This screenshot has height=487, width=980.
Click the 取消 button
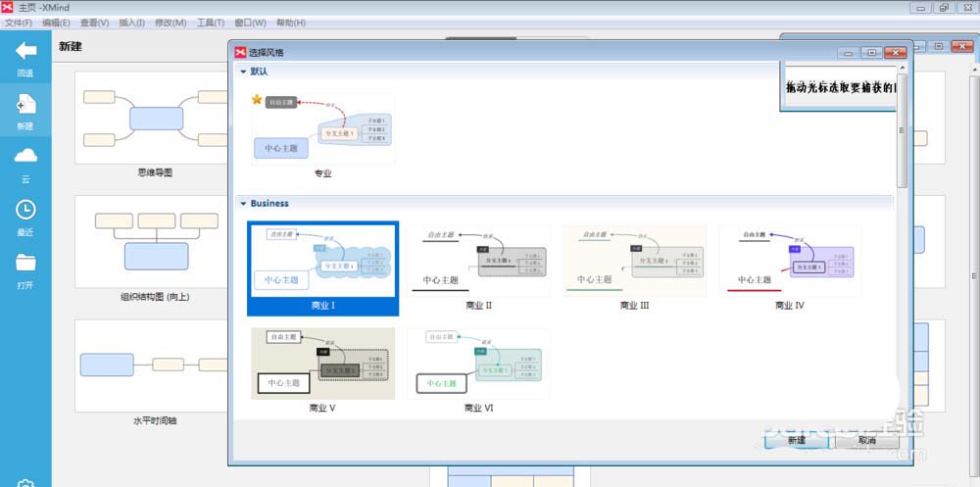(x=867, y=440)
